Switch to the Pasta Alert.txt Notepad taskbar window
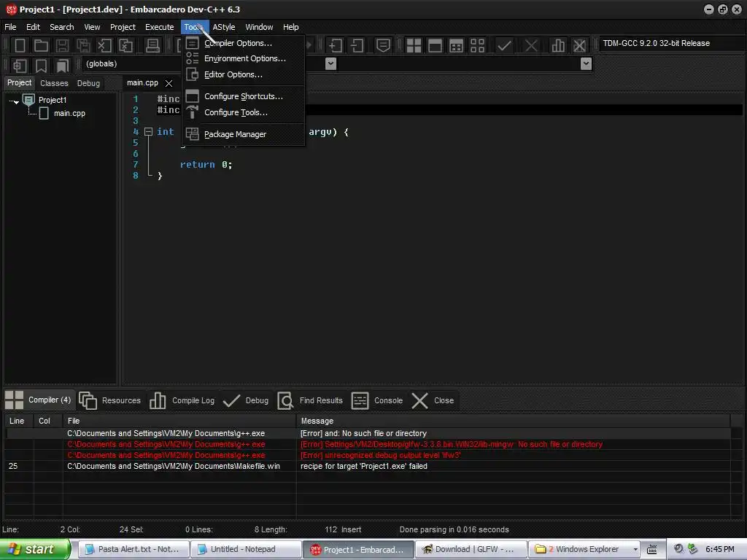This screenshot has width=747, height=560. [133, 549]
